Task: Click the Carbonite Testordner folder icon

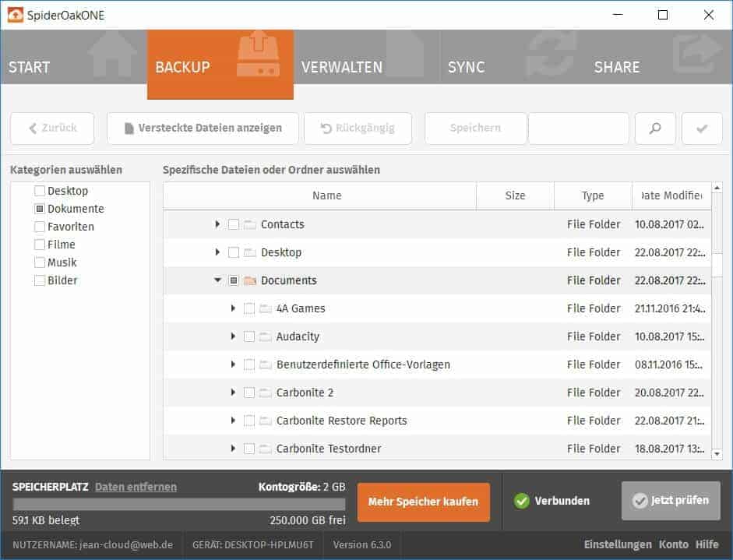Action: (265, 449)
